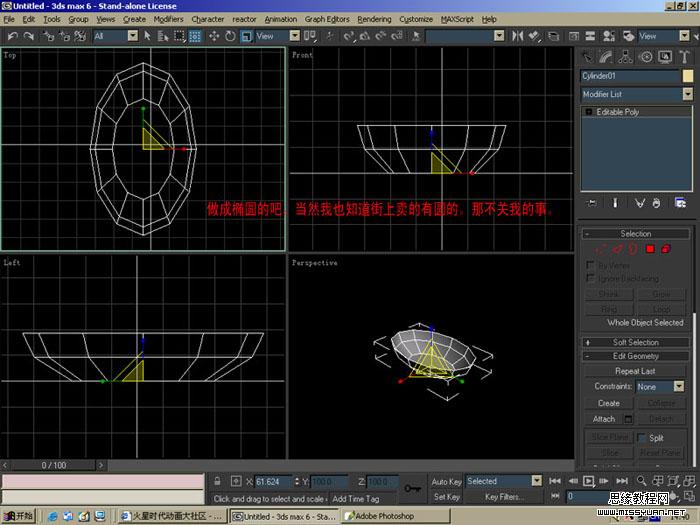700x525 pixels.
Task: Open the Graph Editors menu
Action: click(x=327, y=19)
